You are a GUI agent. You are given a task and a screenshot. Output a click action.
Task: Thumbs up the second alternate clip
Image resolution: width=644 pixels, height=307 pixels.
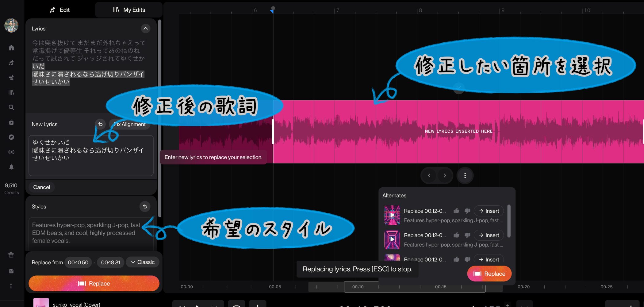point(456,235)
